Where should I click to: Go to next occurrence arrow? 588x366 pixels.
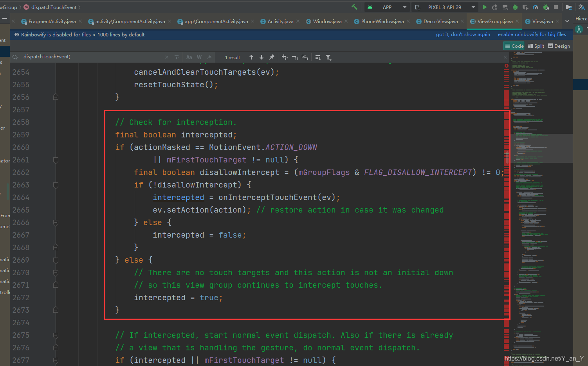pos(262,57)
